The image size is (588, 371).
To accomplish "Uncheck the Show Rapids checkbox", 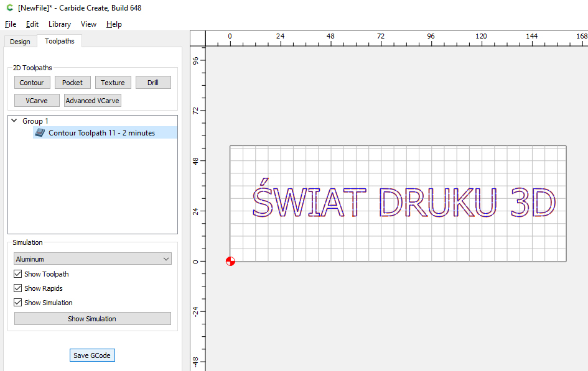I will 17,288.
